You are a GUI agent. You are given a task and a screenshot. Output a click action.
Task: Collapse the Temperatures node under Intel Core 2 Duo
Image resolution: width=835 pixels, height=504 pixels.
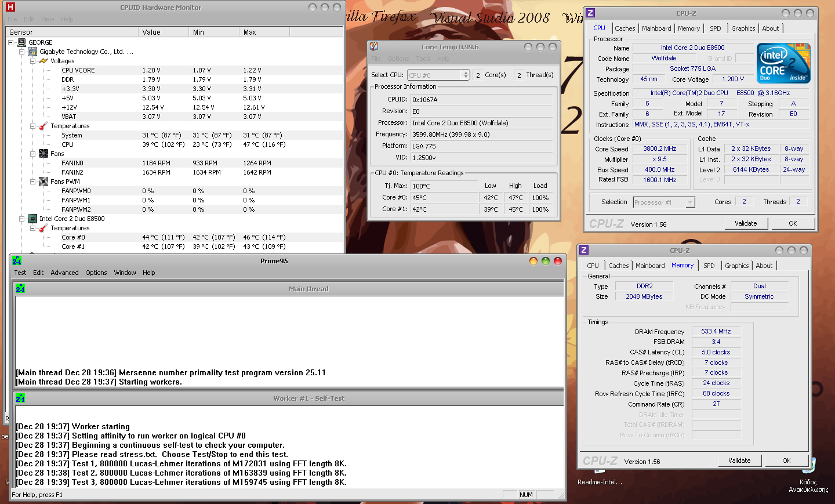click(x=32, y=228)
